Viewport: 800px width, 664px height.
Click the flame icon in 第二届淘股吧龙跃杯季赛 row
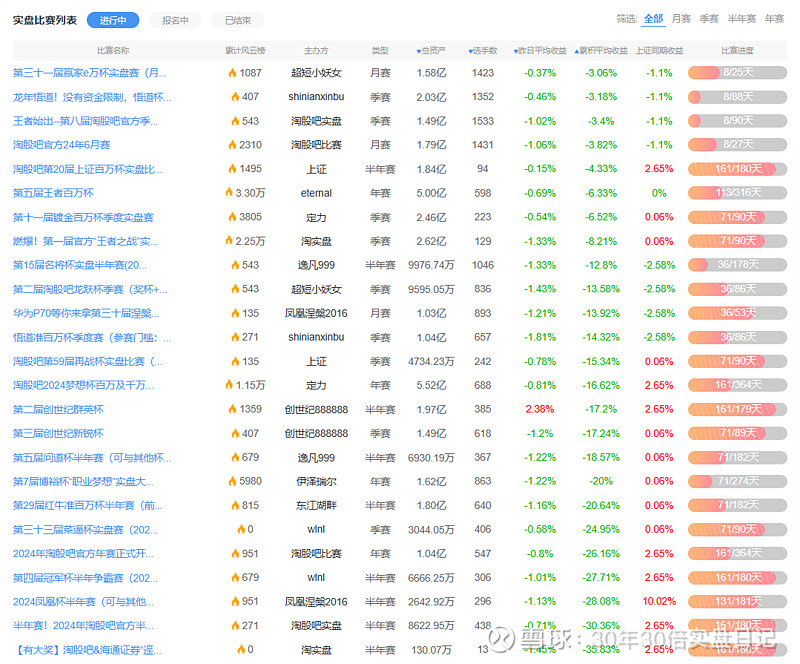point(235,289)
